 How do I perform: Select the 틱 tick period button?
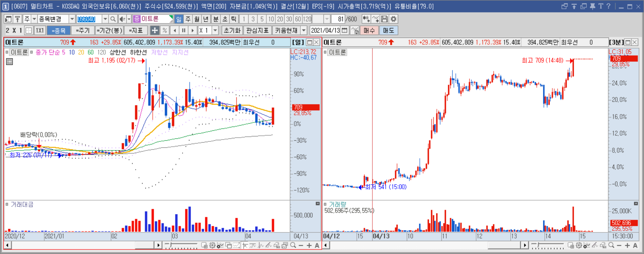pos(234,19)
